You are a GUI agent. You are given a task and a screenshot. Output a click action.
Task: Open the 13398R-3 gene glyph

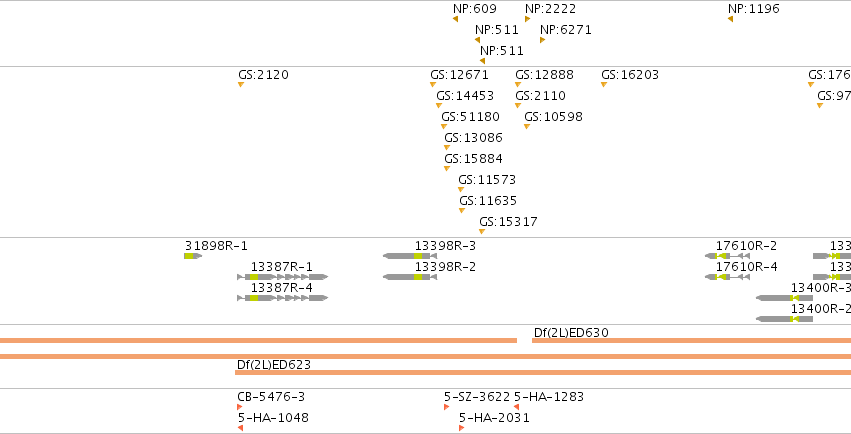(x=410, y=256)
